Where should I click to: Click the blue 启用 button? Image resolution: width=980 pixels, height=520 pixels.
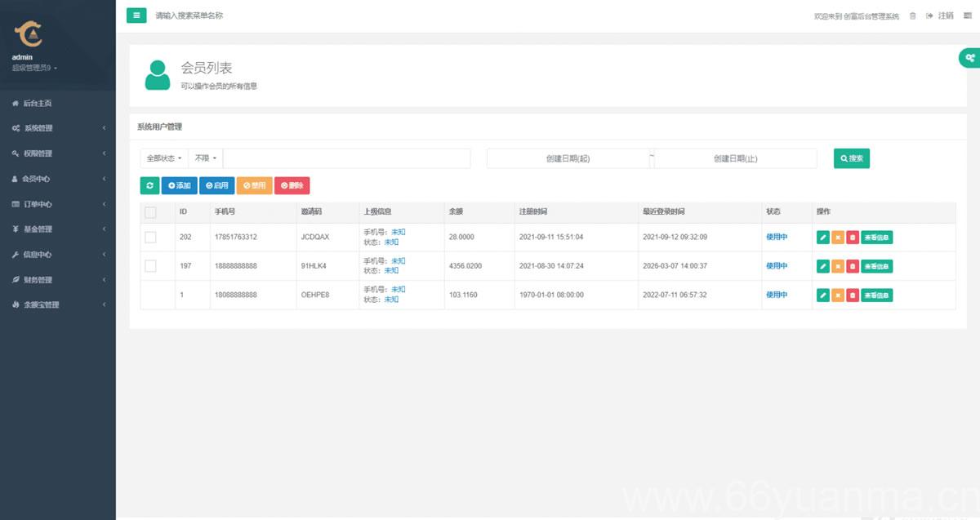pos(216,185)
